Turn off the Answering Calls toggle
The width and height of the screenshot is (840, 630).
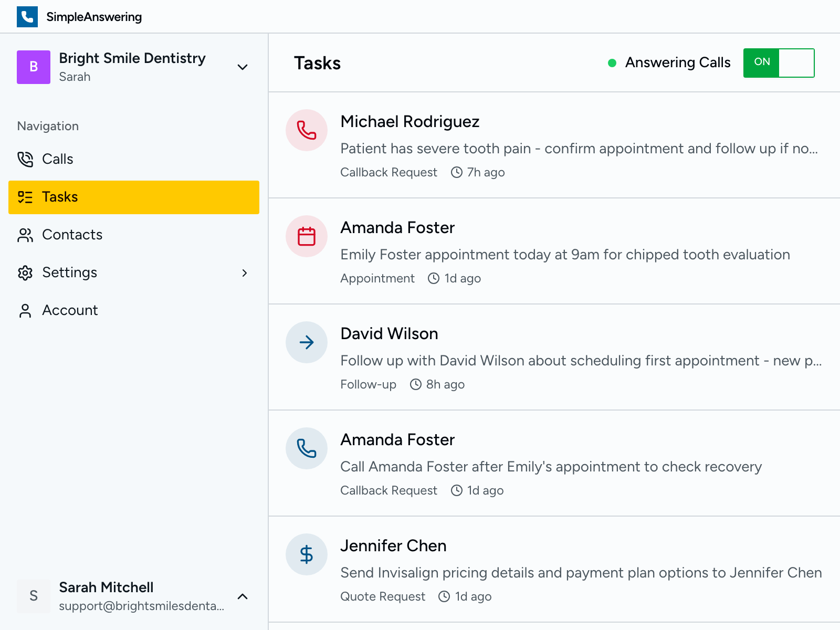779,63
